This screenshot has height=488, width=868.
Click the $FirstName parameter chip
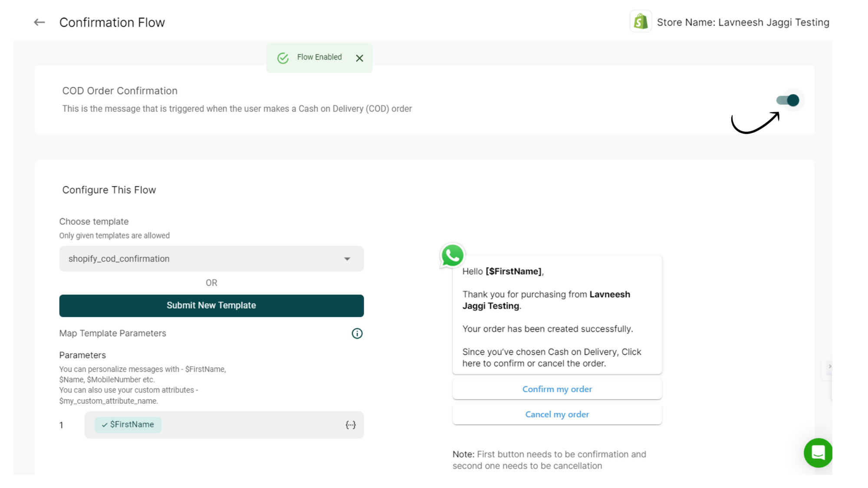point(128,425)
